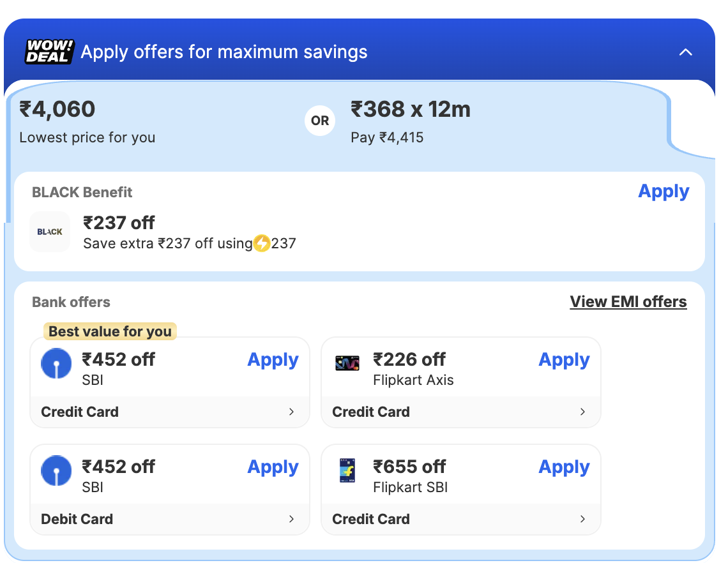The width and height of the screenshot is (728, 563).
Task: Expand SBI Credit Card offer details arrow
Action: [x=291, y=412]
